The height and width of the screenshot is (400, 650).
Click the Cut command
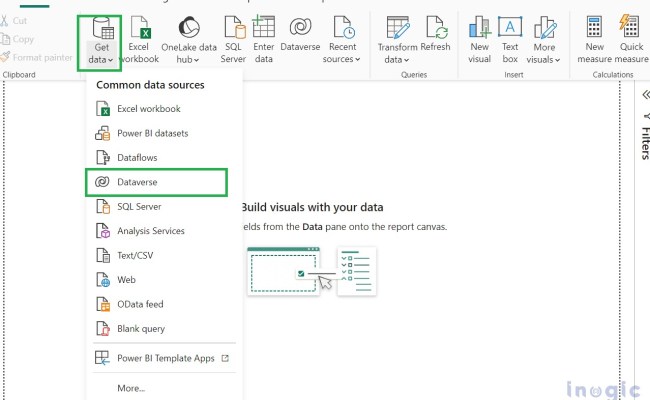14,21
